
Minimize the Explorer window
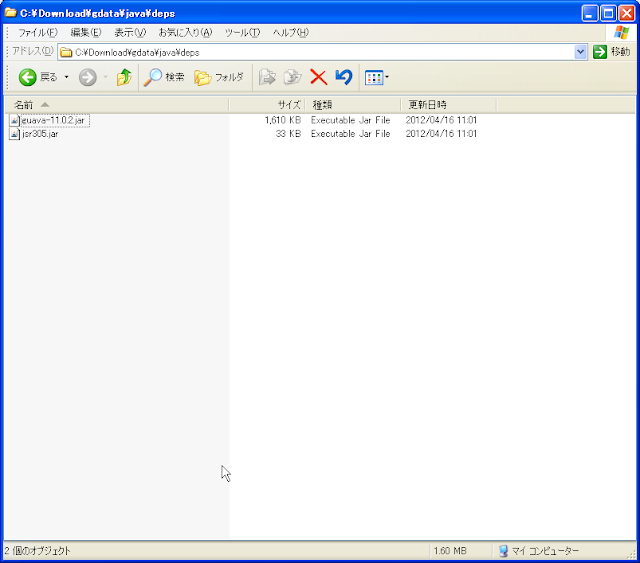pyautogui.click(x=589, y=13)
